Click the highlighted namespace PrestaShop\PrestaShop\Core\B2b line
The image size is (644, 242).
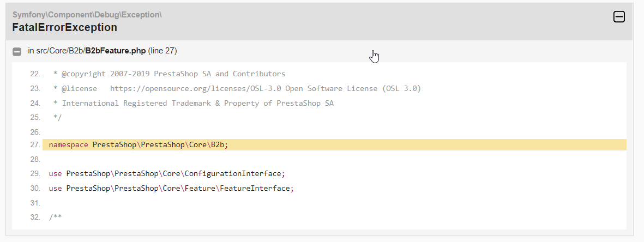(334, 145)
